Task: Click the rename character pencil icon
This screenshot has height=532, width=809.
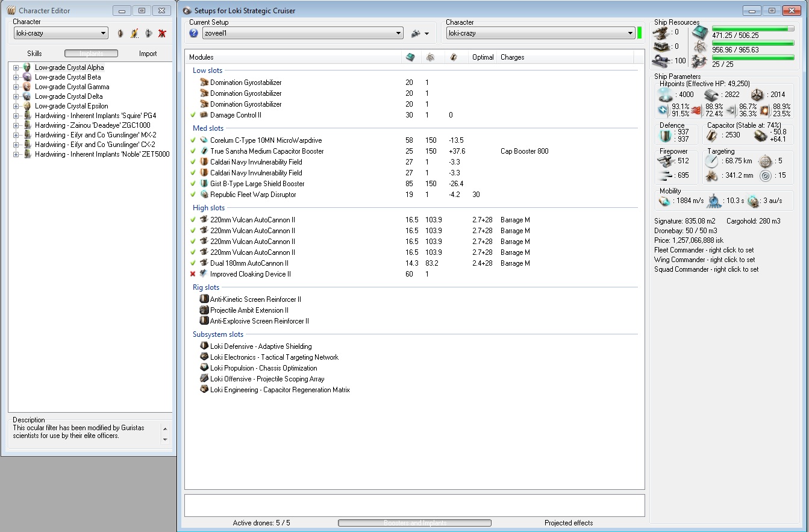Action: [x=134, y=34]
